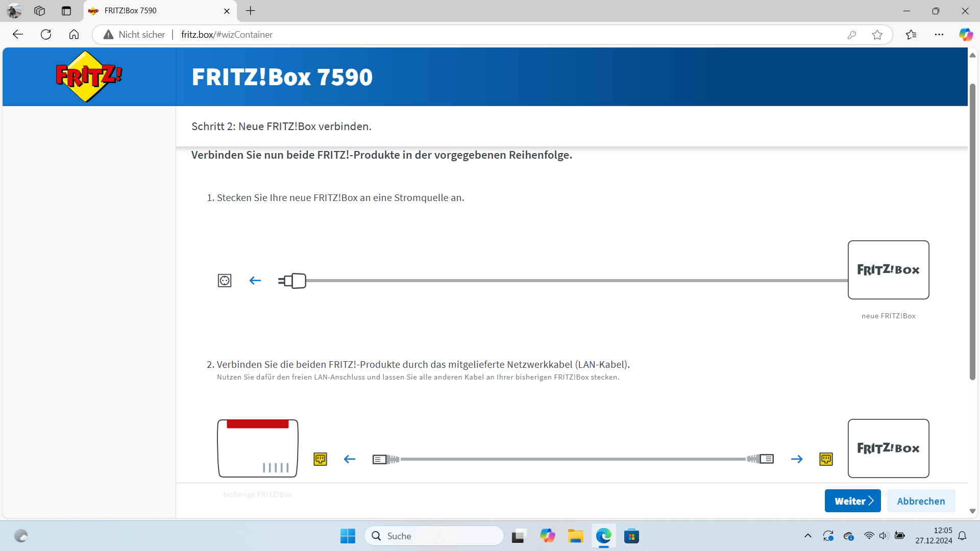This screenshot has width=980, height=551.
Task: Close the FRITZ!Box 7590 tab
Action: point(227,11)
